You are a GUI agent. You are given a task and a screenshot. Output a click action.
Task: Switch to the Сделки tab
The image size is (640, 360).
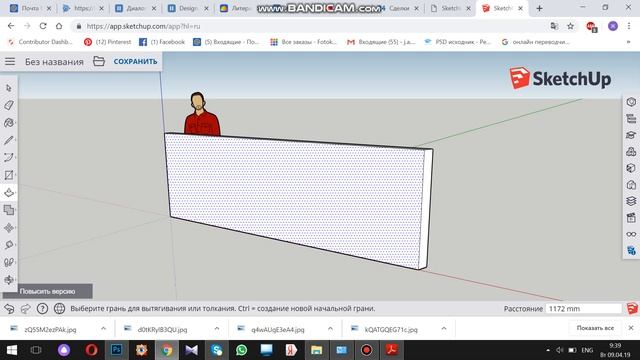[x=400, y=8]
